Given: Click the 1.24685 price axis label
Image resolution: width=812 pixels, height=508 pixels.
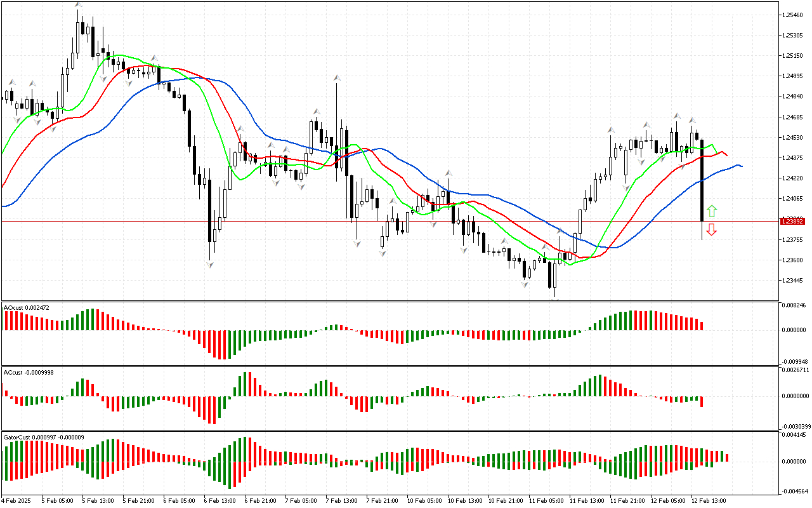Looking at the screenshot, I should [x=793, y=117].
